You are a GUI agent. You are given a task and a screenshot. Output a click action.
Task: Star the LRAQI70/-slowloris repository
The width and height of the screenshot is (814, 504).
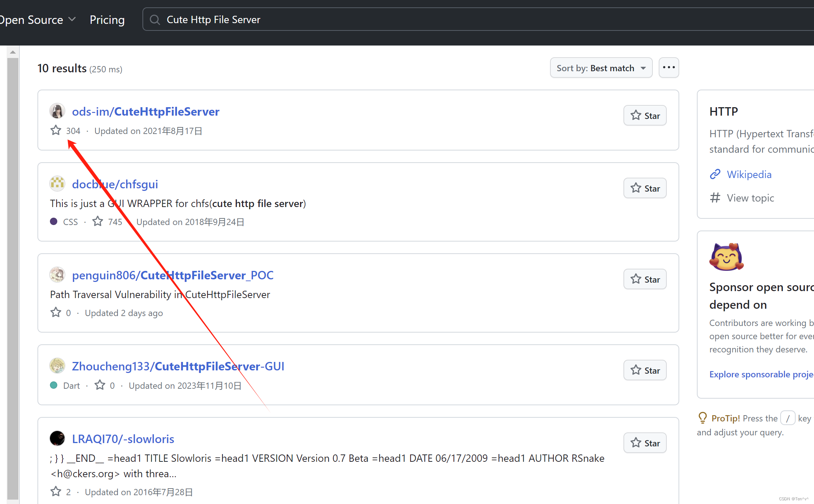click(645, 443)
